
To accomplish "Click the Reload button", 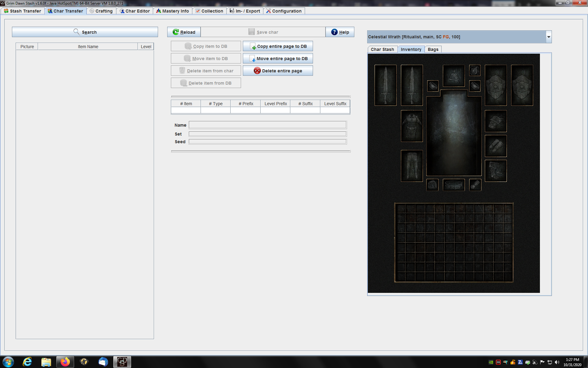I will tap(184, 32).
